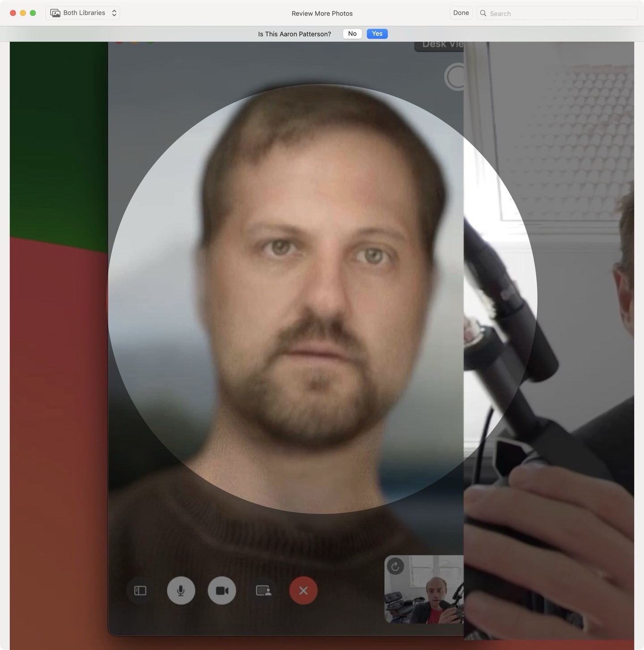Toggle the sidebar icon in the call controls

tap(140, 591)
